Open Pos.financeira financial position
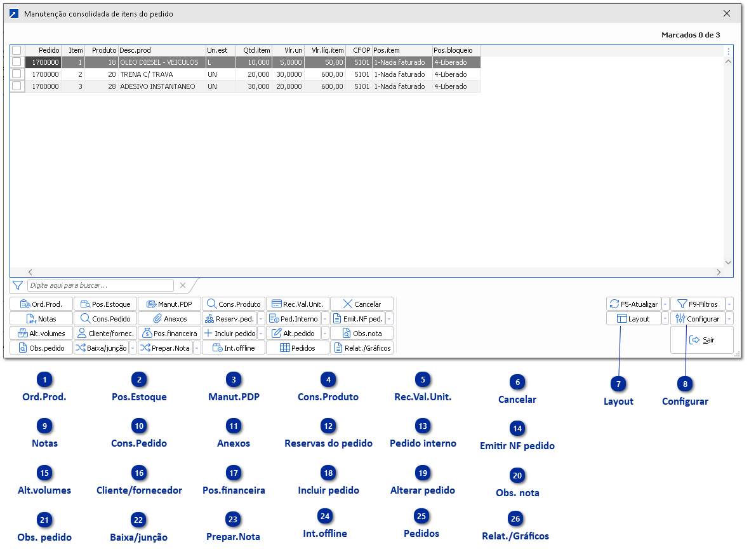 169,334
